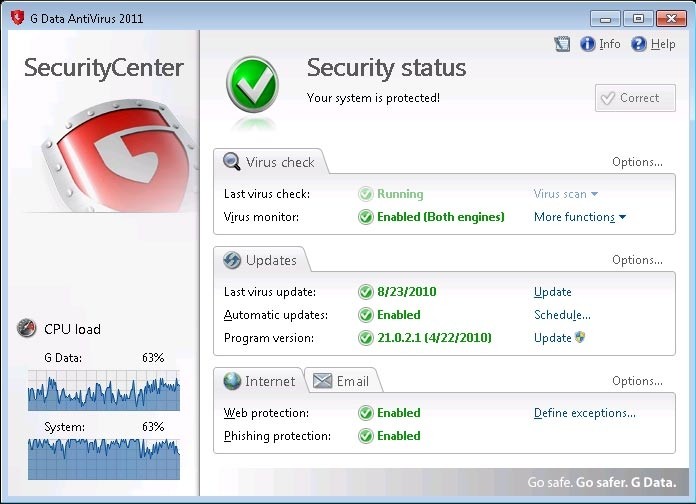Click green check beside Web protection Enabled
This screenshot has height=504, width=696.
[365, 413]
